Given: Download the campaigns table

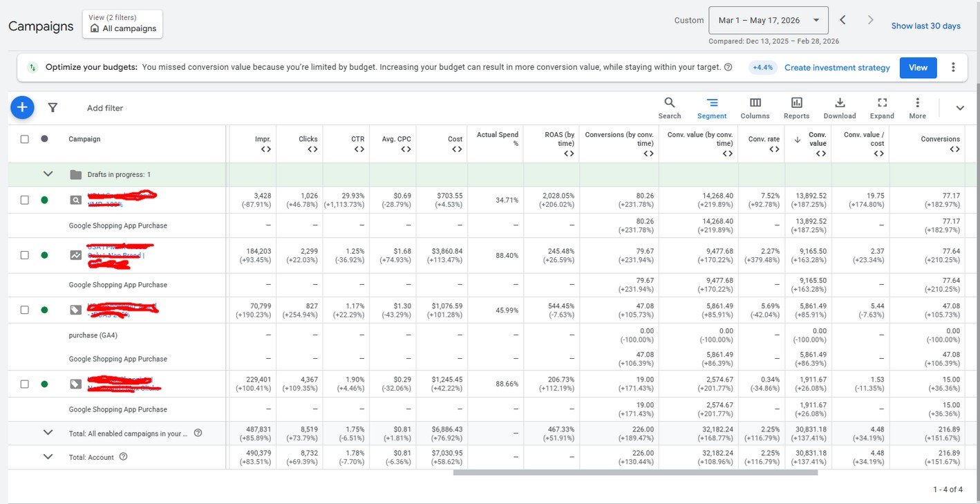Looking at the screenshot, I should (840, 108).
